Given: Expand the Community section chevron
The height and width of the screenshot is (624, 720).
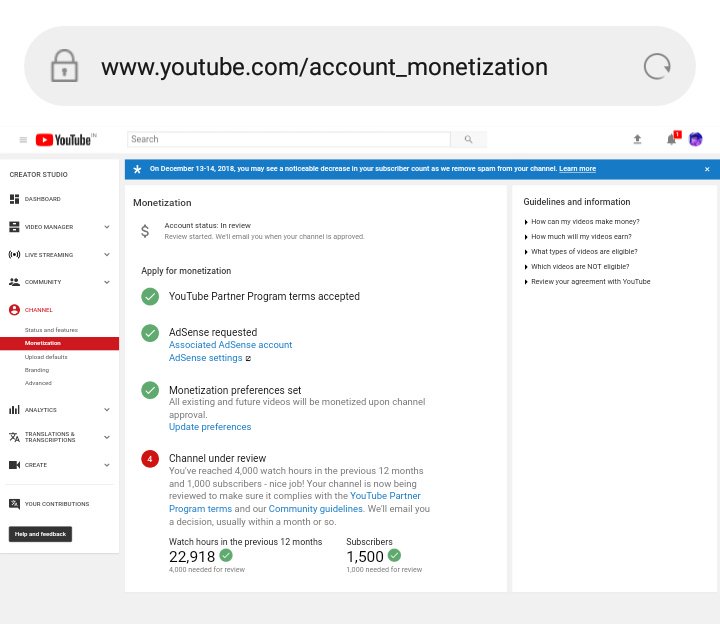Looking at the screenshot, I should 107,282.
